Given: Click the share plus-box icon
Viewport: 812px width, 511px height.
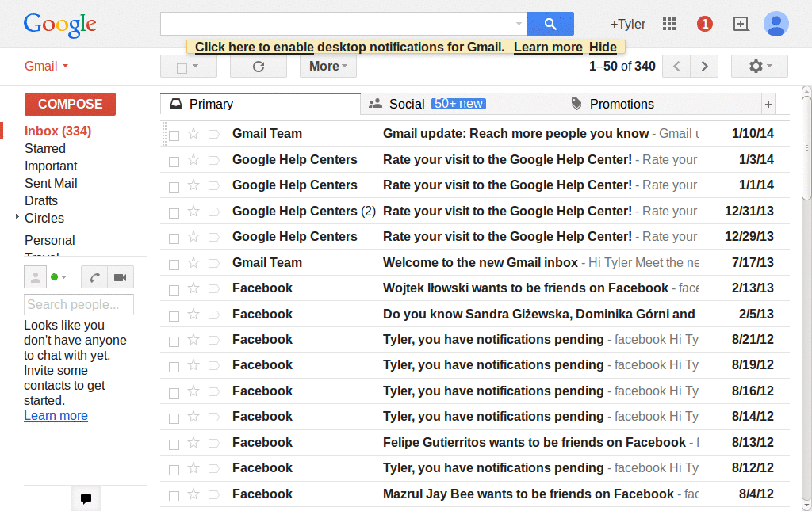Looking at the screenshot, I should tap(741, 24).
